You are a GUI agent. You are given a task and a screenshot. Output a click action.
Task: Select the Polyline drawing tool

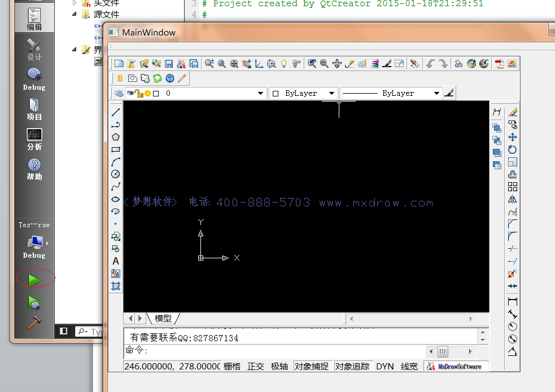[116, 125]
